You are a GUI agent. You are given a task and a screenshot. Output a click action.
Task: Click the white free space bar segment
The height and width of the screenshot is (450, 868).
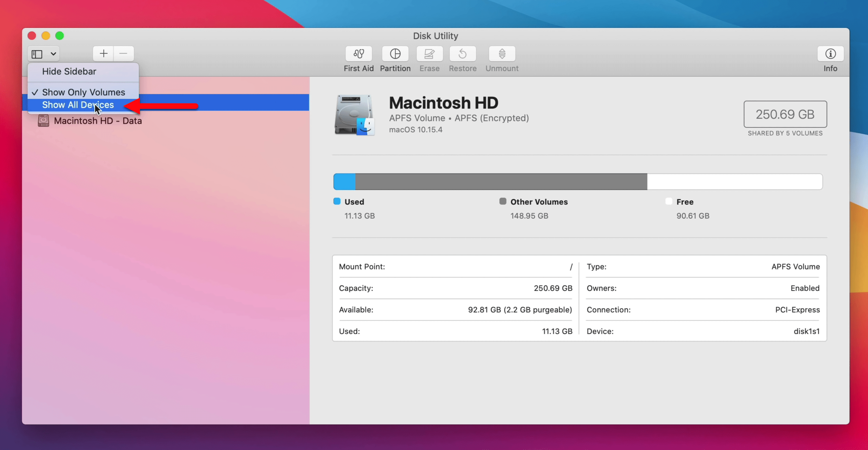coord(735,182)
